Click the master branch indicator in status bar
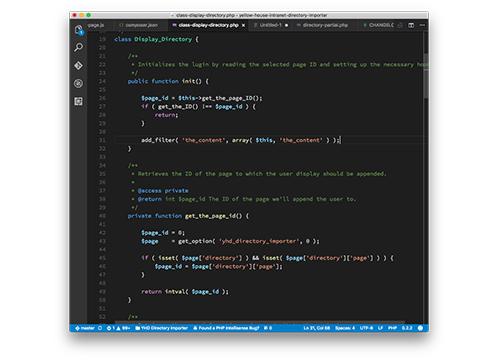Viewport: 500px width, 360px height. click(85, 328)
